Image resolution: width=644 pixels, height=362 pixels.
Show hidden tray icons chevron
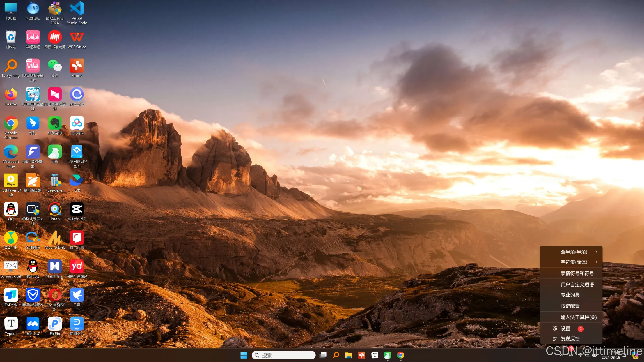562,355
